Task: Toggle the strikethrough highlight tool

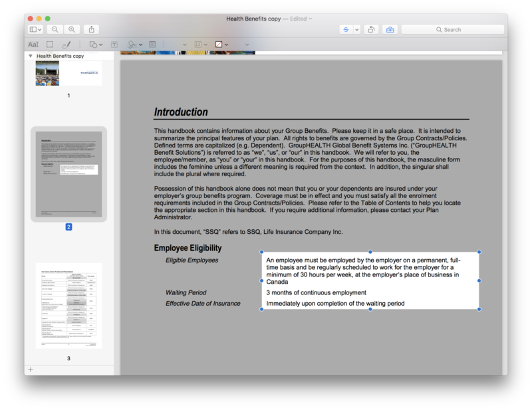Action: pos(345,29)
